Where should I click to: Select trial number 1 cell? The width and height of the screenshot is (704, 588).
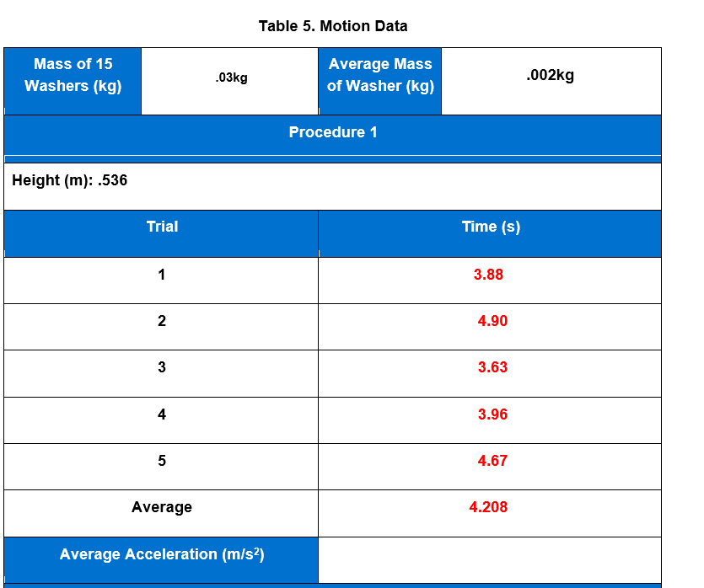[x=160, y=275]
